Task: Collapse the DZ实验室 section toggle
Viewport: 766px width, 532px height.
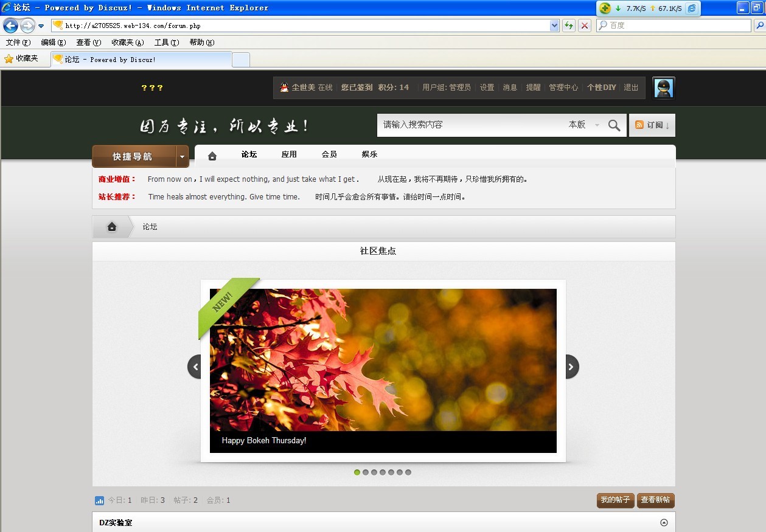Action: [x=664, y=523]
